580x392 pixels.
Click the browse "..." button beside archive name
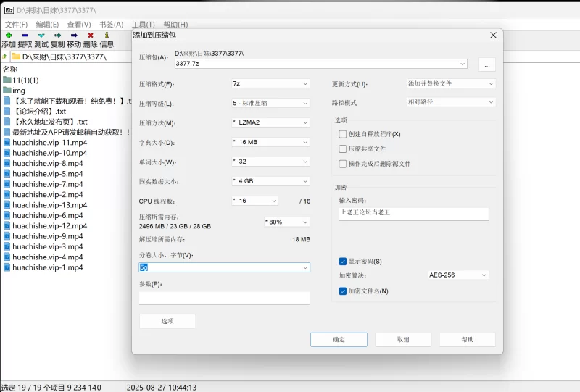(x=486, y=64)
